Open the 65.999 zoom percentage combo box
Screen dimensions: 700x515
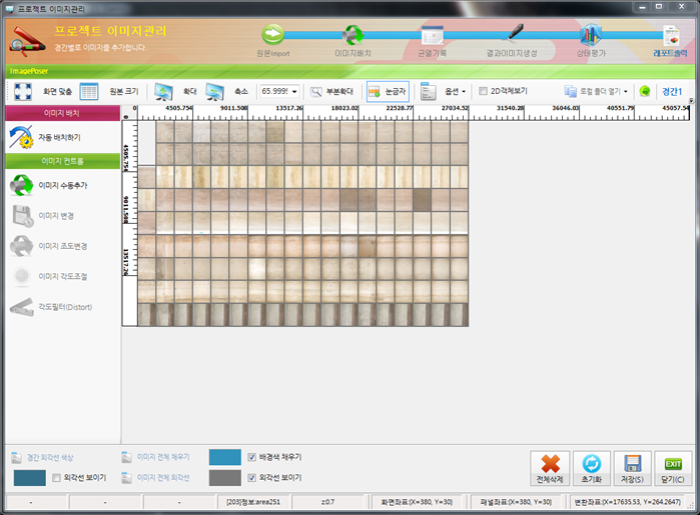click(x=279, y=91)
